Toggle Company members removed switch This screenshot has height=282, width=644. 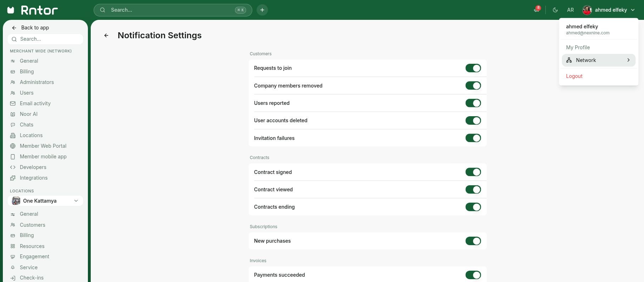(x=473, y=86)
